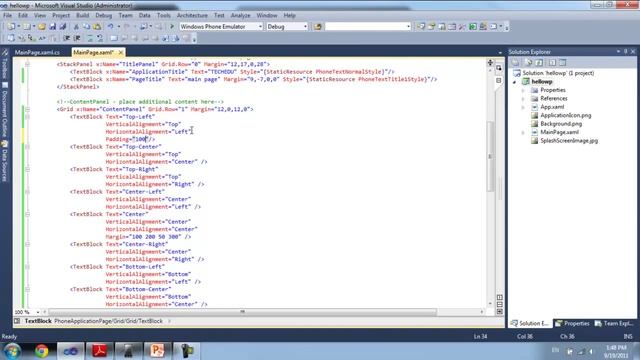Increase line indent using the text editor toolbar

click(77, 38)
